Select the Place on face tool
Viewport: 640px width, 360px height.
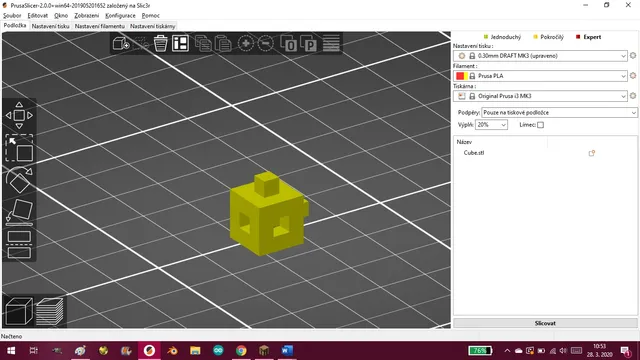[19, 212]
